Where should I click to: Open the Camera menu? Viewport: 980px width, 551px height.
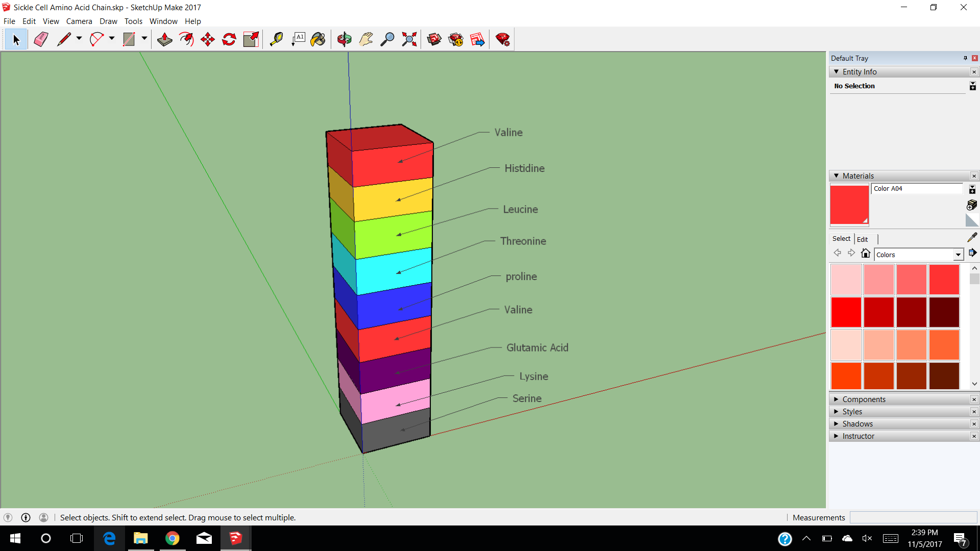tap(79, 21)
